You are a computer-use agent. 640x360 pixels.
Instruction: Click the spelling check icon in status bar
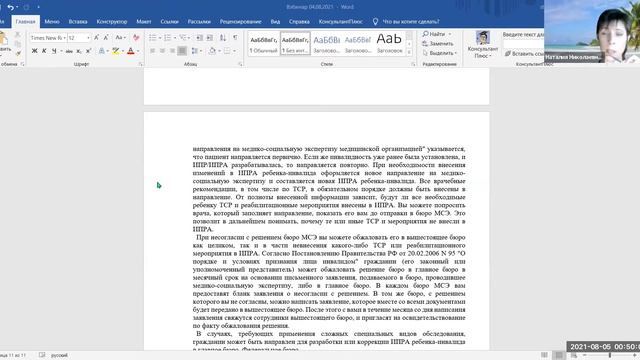pyautogui.click(x=42, y=355)
